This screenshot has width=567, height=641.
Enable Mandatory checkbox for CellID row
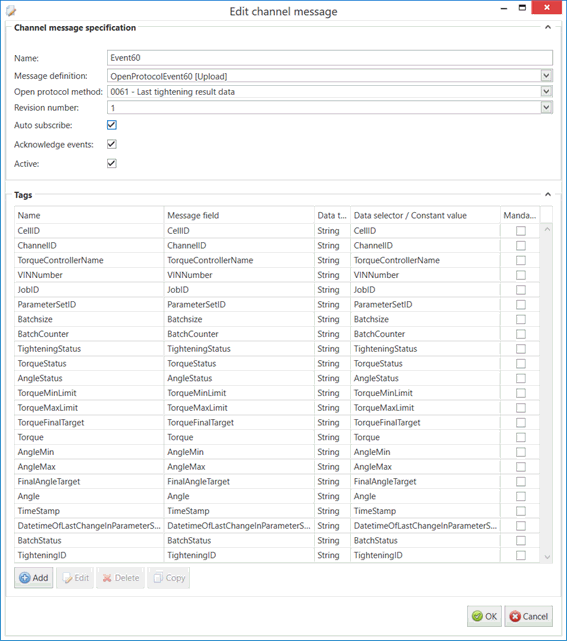521,231
